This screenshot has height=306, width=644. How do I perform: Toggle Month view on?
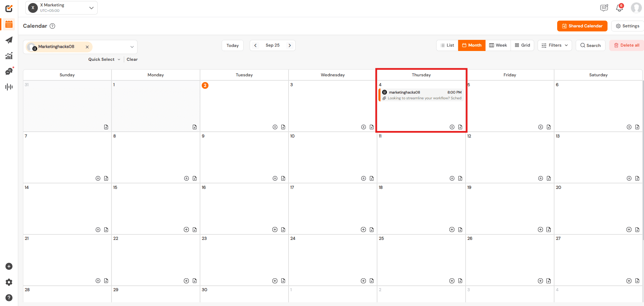472,45
